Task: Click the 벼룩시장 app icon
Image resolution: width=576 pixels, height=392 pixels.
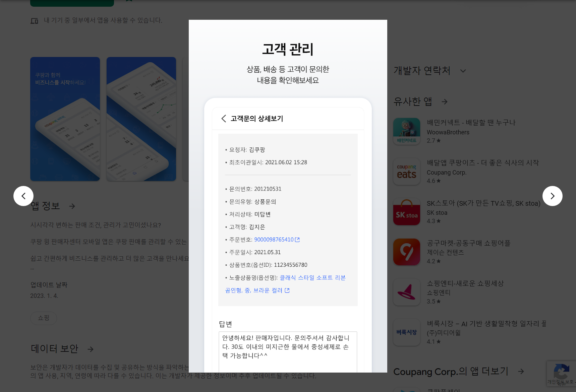Action: [406, 332]
